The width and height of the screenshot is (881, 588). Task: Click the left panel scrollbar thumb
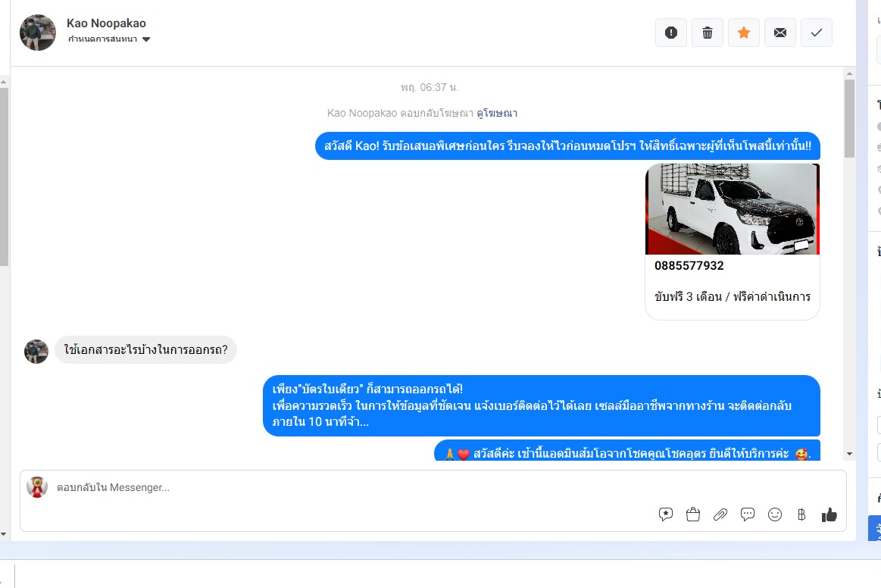tap(3, 177)
